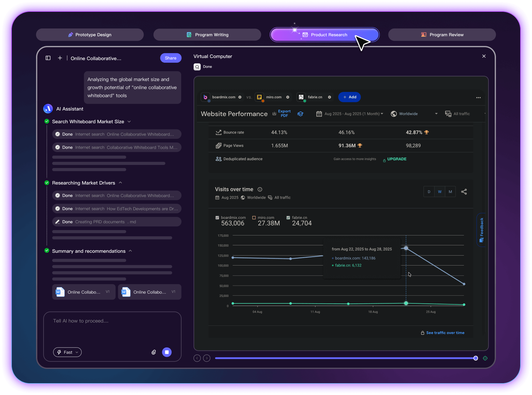
Task: Expand the Search Whiteboard Market Size section
Action: click(129, 122)
